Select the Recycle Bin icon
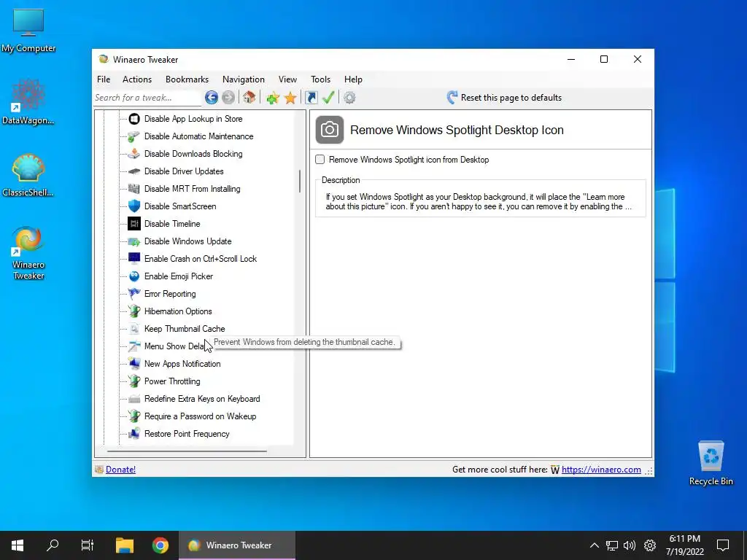 [x=711, y=463]
